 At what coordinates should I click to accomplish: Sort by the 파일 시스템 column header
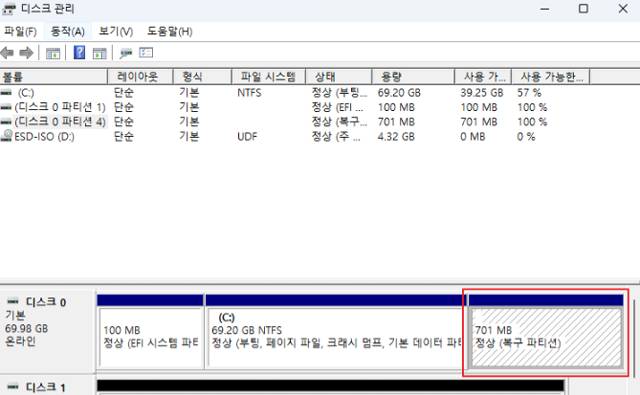coord(268,77)
